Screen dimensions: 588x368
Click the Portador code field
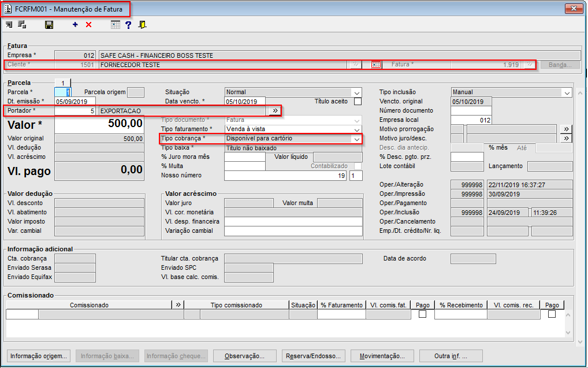(75, 111)
